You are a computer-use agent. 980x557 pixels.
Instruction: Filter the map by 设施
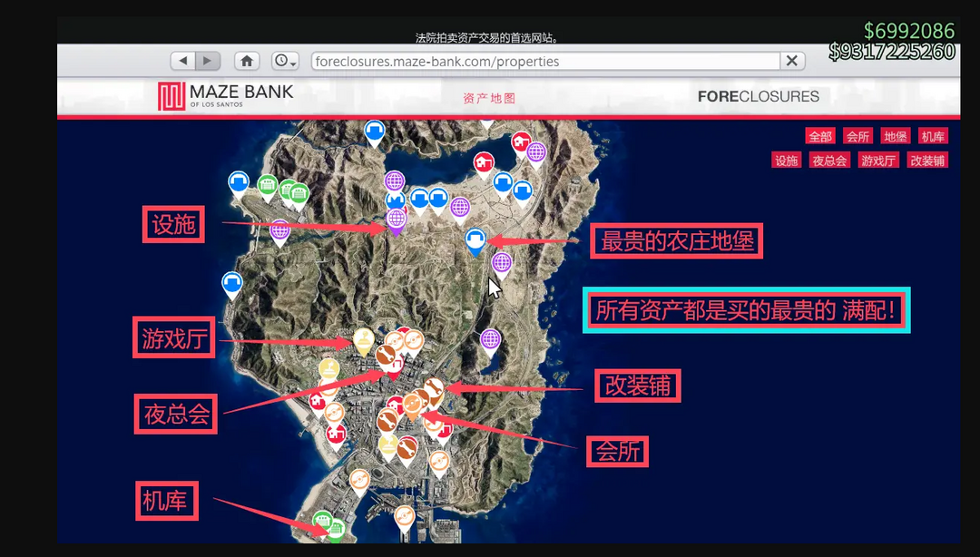pos(786,161)
